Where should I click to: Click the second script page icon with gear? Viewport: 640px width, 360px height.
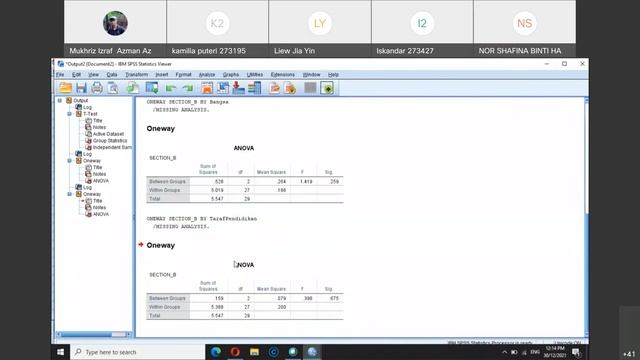[x=290, y=88]
